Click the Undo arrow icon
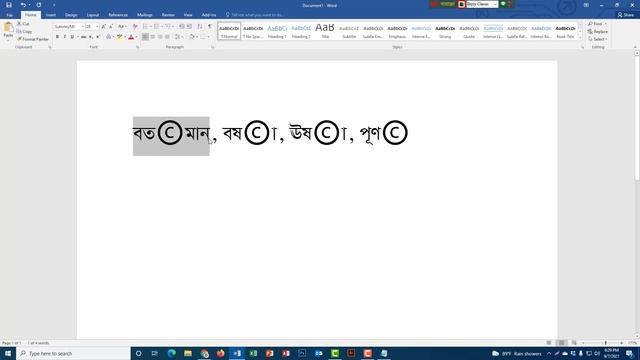Image resolution: width=640 pixels, height=360 pixels. (x=23, y=5)
